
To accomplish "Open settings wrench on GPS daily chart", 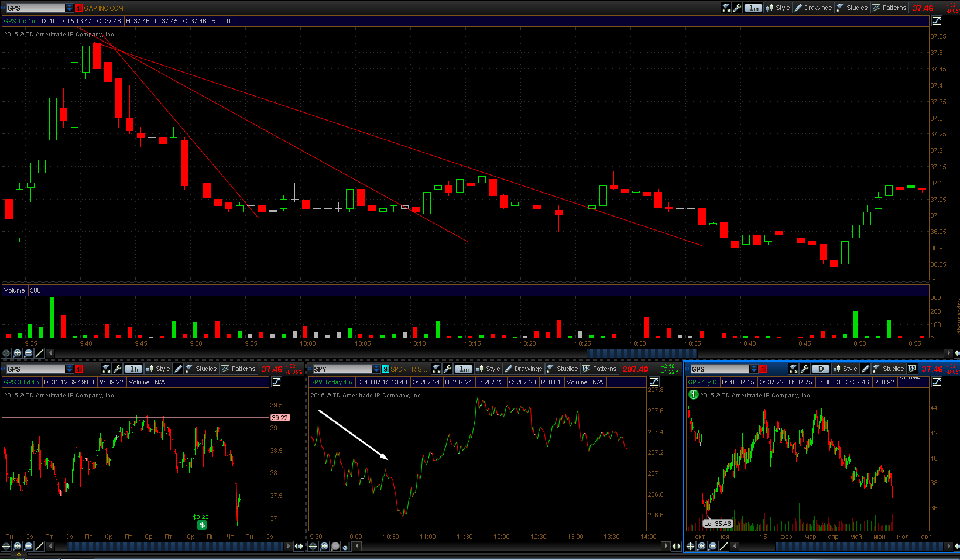I will [x=805, y=369].
